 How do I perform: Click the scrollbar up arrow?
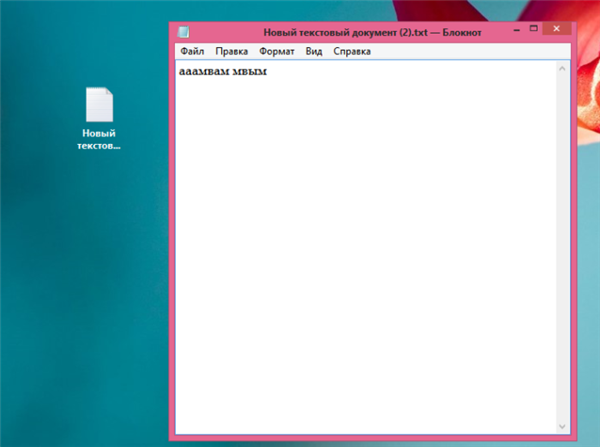pos(562,69)
